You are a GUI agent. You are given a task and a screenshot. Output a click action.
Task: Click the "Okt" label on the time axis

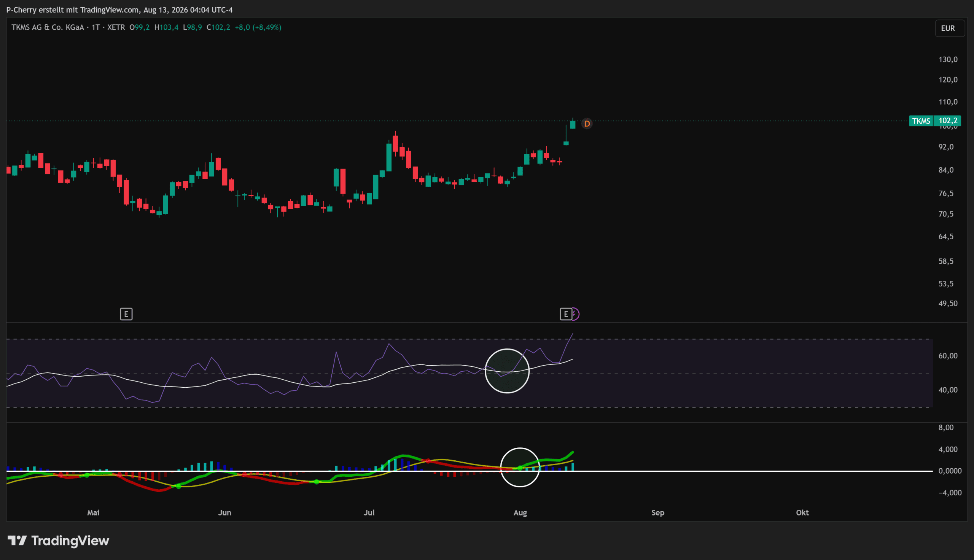(x=802, y=513)
